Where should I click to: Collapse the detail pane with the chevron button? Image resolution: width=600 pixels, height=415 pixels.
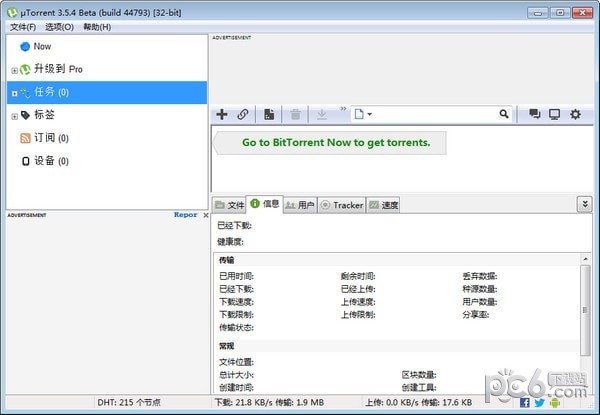[x=584, y=204]
